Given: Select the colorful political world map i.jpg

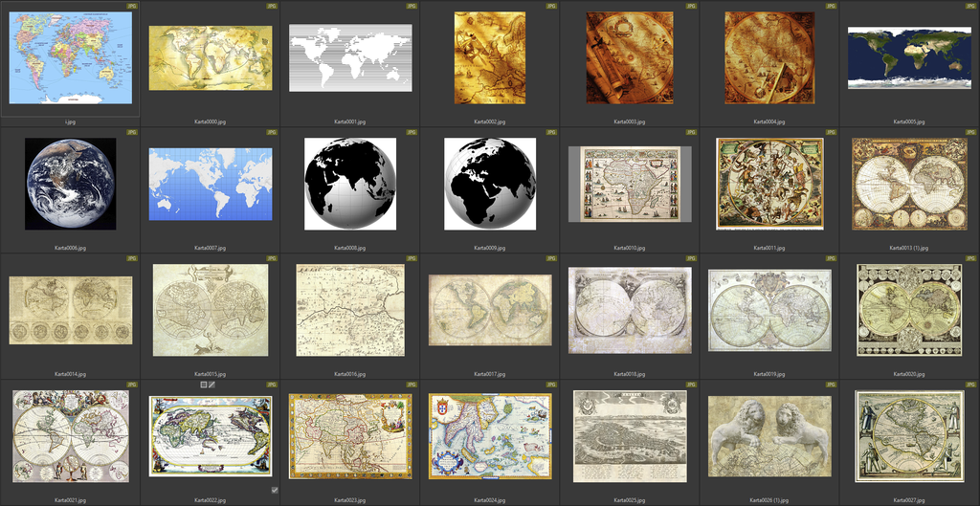Looking at the screenshot, I should pyautogui.click(x=70, y=58).
